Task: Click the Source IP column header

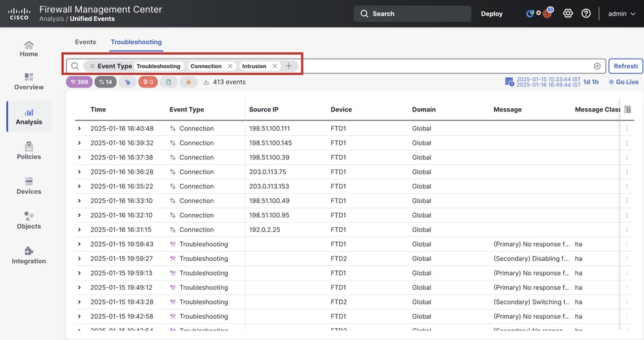Action: 264,109
